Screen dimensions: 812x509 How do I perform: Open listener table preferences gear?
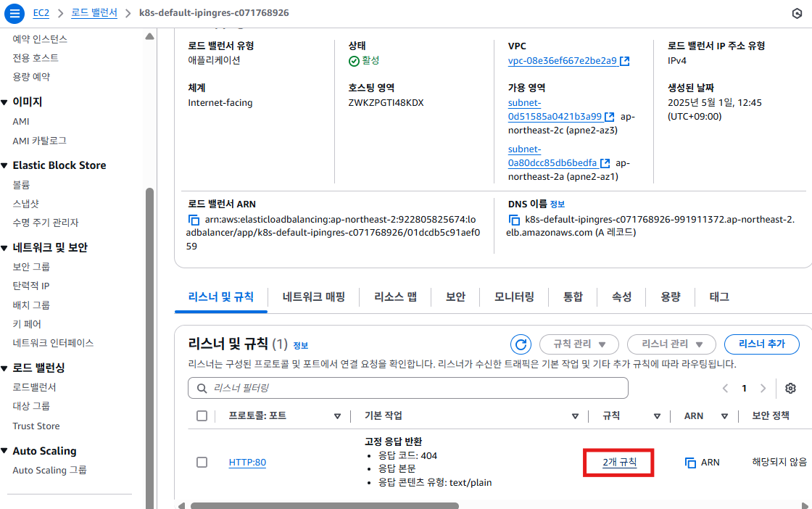click(790, 389)
